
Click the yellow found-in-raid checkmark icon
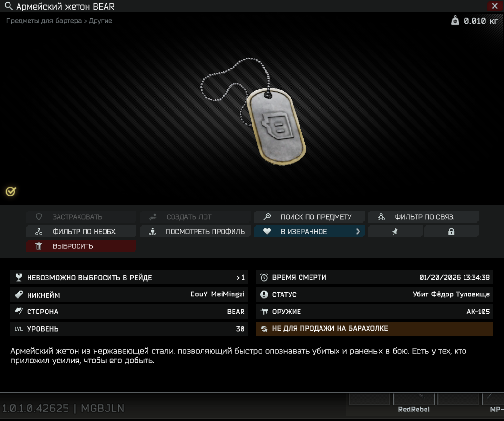[10, 192]
